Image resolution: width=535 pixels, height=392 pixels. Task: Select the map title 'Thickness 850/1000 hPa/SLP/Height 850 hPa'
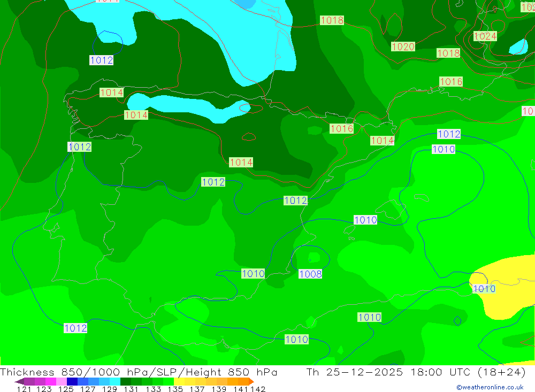tap(139, 372)
